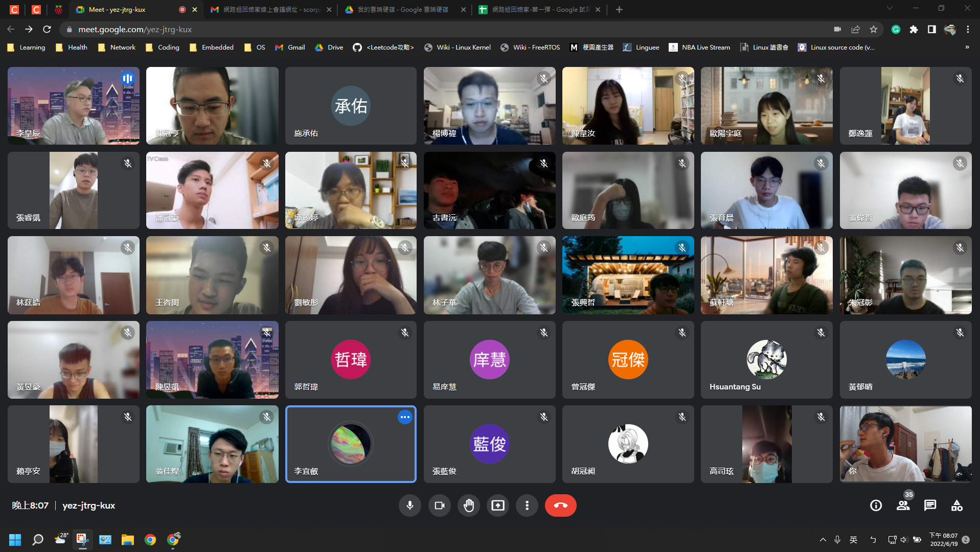Open the Gmail bookmark
The width and height of the screenshot is (980, 552).
[x=290, y=47]
